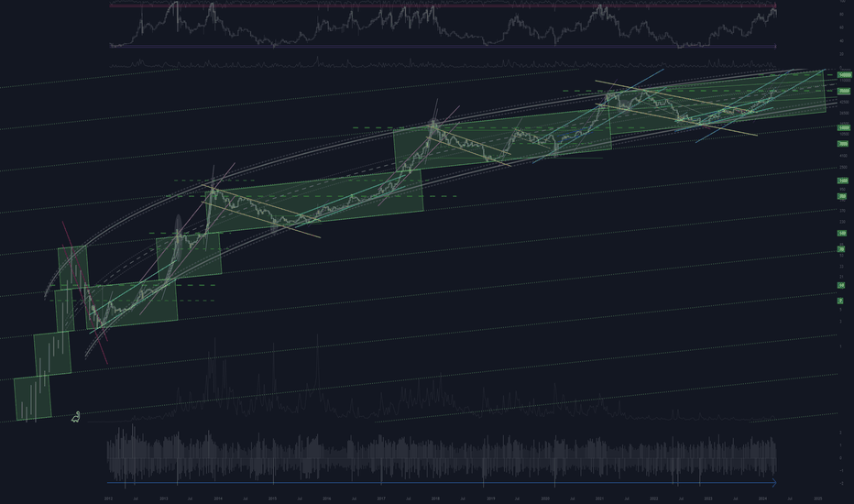This screenshot has width=854, height=504.
Task: Click the 2012 label on the time axis
Action: pyautogui.click(x=108, y=498)
